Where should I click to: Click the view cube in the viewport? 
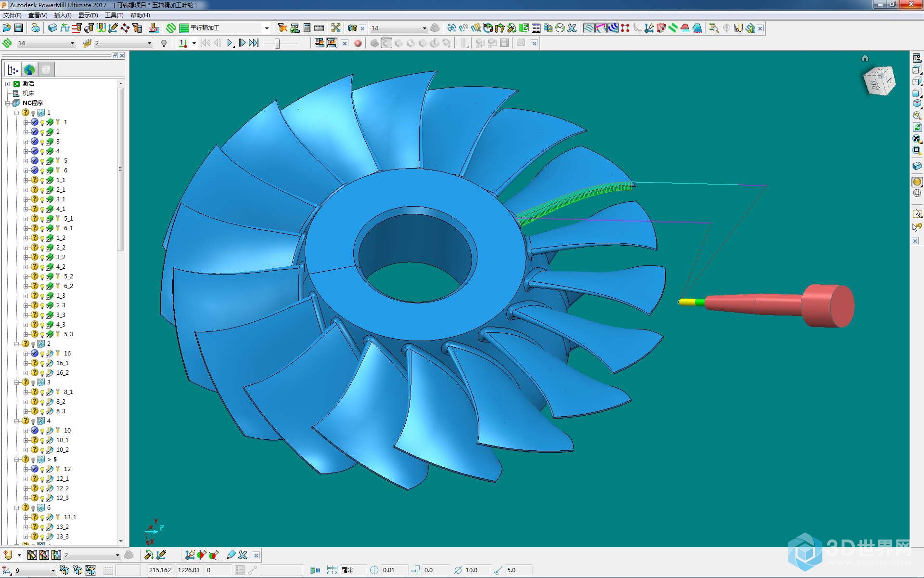coord(879,80)
